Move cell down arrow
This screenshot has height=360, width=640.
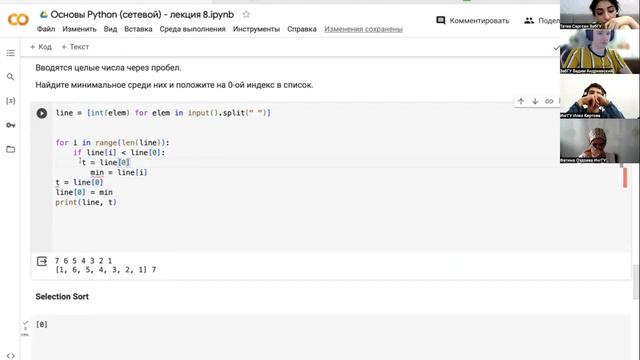click(535, 101)
